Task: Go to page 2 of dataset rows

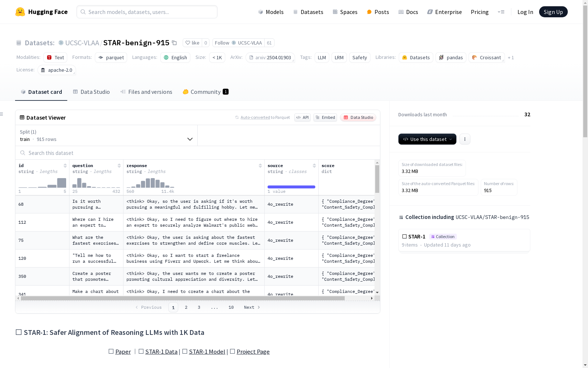Action: point(186,307)
